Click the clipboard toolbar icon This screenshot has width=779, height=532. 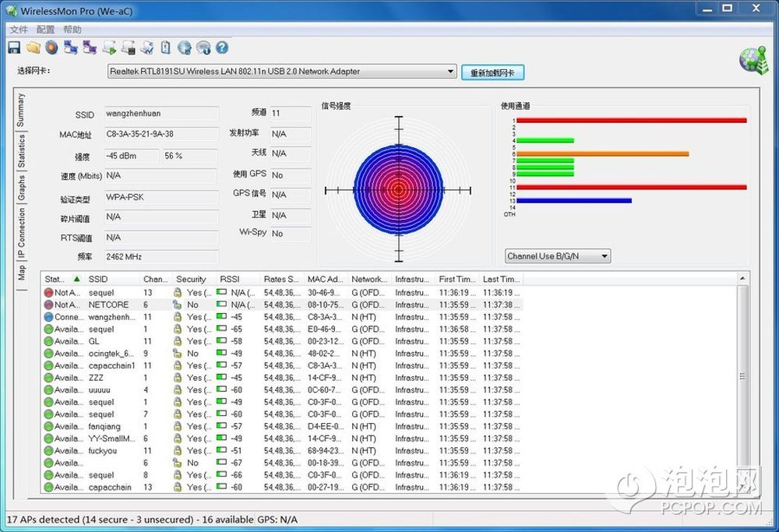pyautogui.click(x=165, y=48)
